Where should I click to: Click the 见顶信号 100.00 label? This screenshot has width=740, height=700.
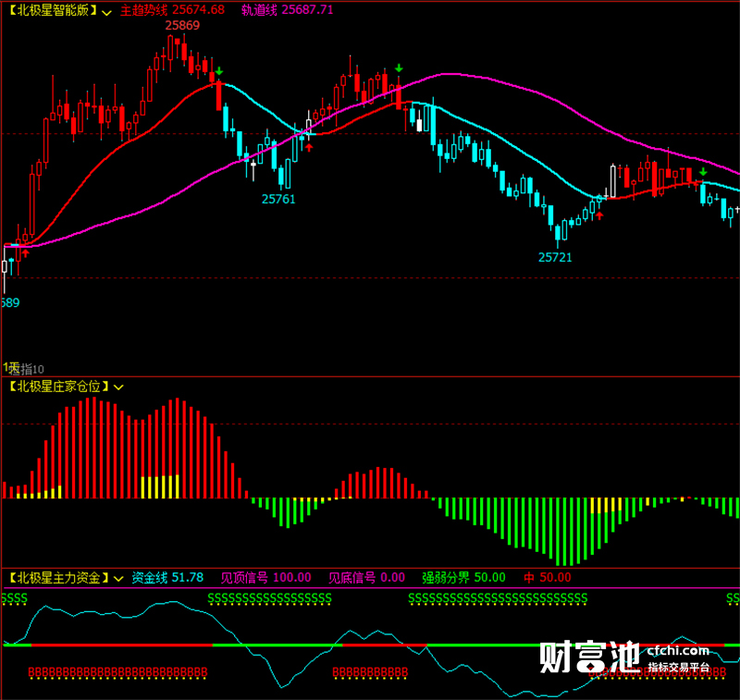click(265, 577)
